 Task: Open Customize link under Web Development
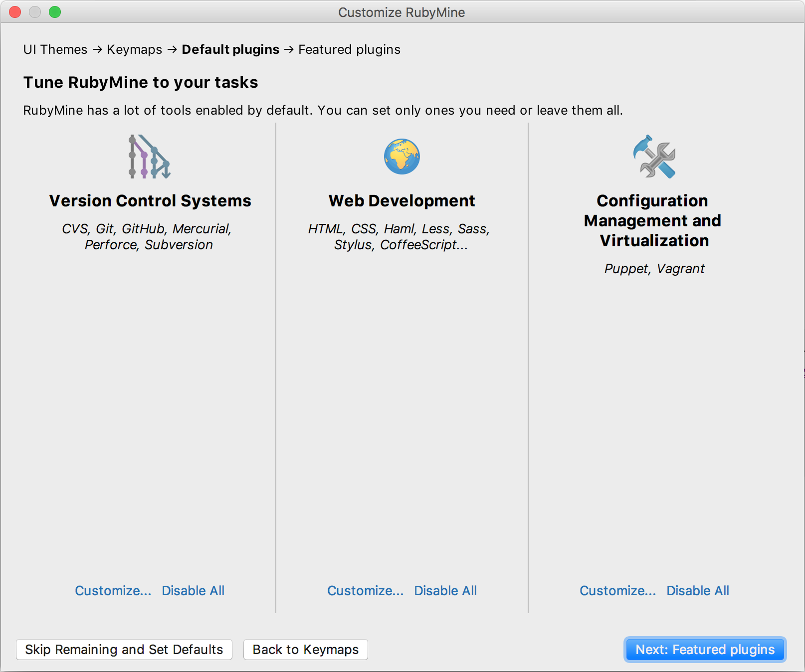pos(366,591)
